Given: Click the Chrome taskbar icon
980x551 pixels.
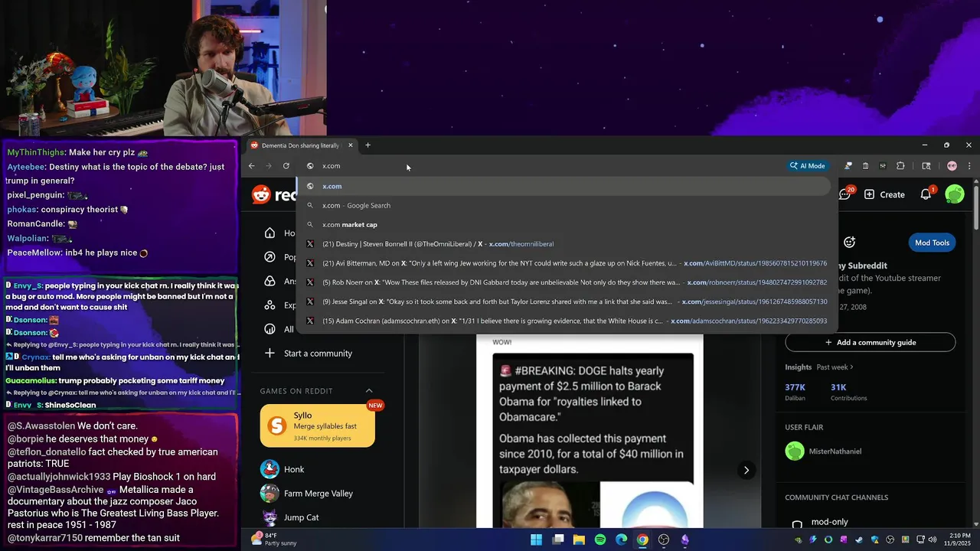Looking at the screenshot, I should pyautogui.click(x=642, y=540).
